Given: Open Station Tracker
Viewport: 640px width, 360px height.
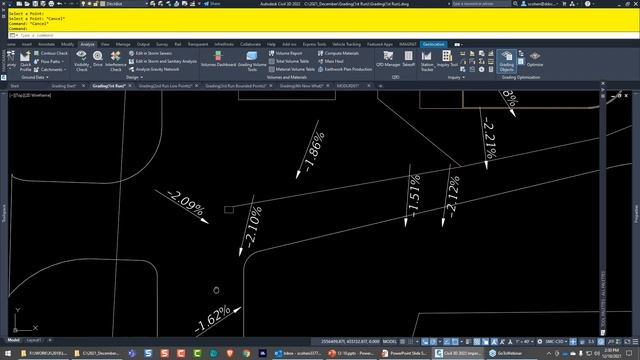Looking at the screenshot, I should coord(427,61).
